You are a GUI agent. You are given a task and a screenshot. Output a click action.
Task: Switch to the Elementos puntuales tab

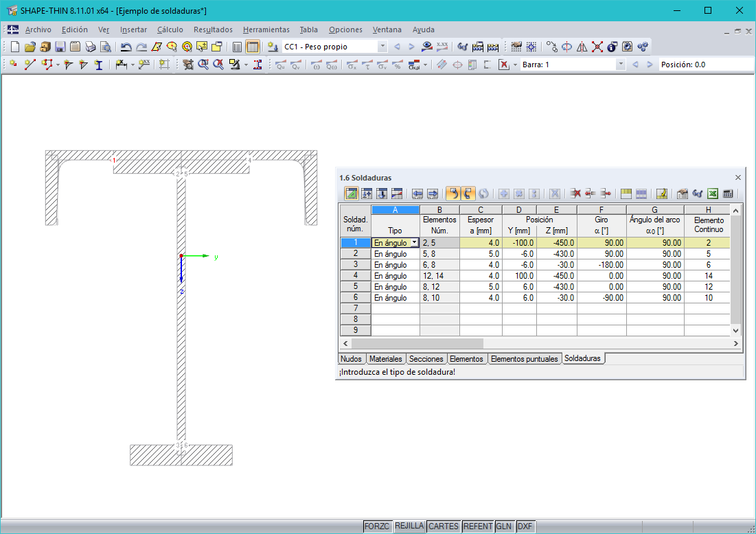click(x=524, y=359)
